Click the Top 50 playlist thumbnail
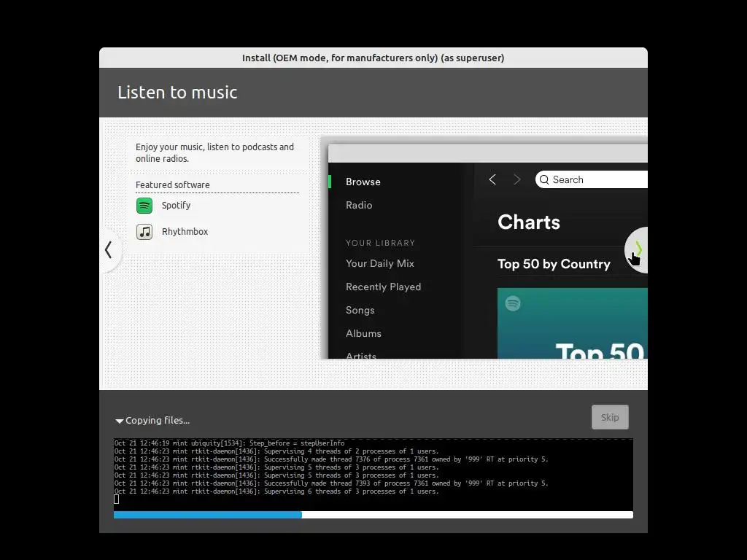 pos(573,323)
